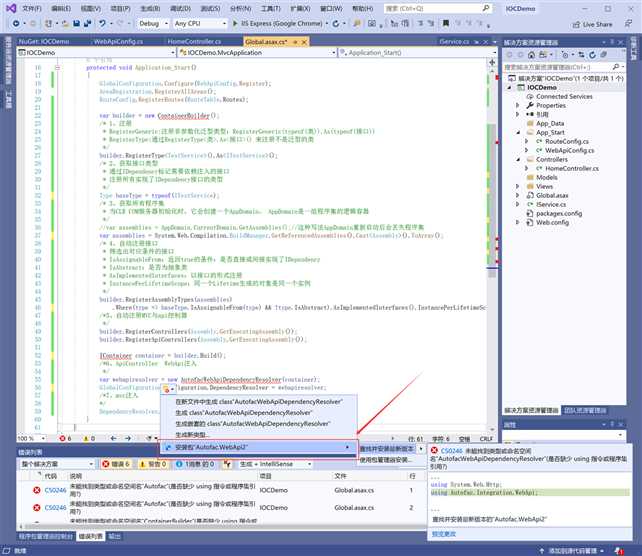Expand the Views folder

[518, 186]
